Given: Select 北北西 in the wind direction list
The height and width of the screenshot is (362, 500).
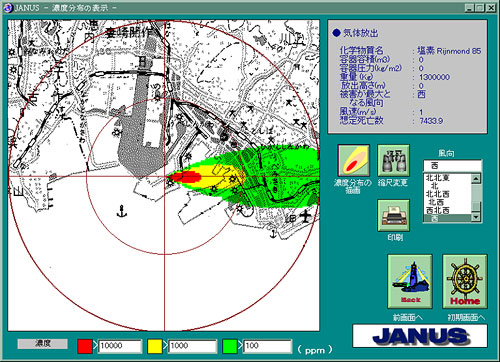Looking at the screenshot, I should 438,194.
